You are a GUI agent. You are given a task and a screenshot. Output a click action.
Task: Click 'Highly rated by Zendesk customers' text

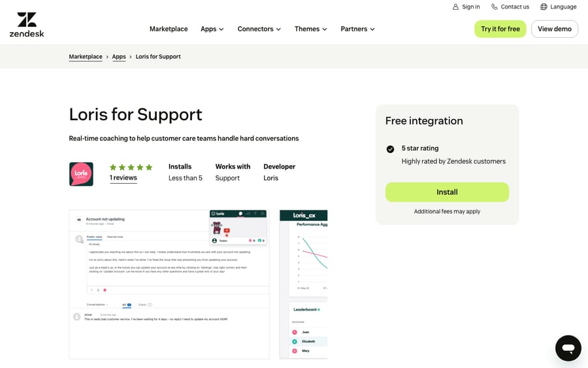453,161
